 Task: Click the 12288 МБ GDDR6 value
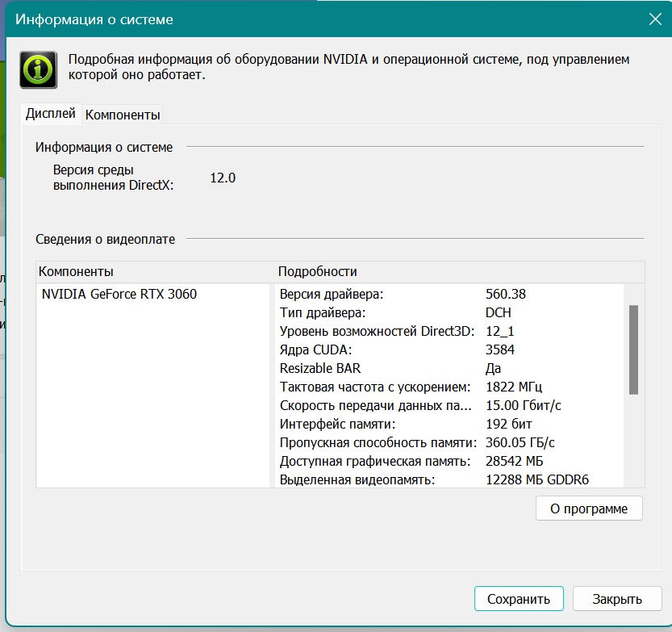coord(537,479)
